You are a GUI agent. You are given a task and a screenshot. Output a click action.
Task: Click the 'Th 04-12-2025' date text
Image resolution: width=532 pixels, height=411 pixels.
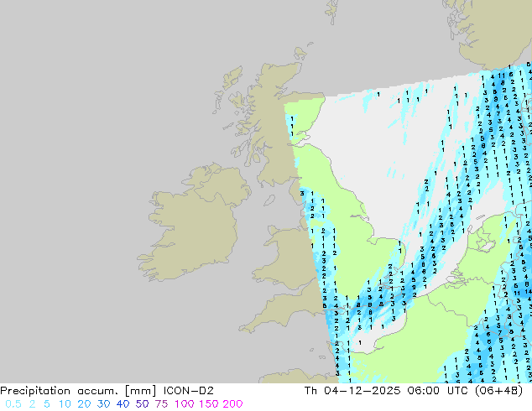[x=352, y=391]
